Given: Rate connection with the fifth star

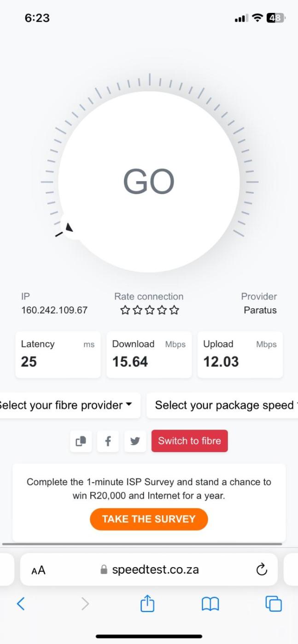Looking at the screenshot, I should click(174, 310).
